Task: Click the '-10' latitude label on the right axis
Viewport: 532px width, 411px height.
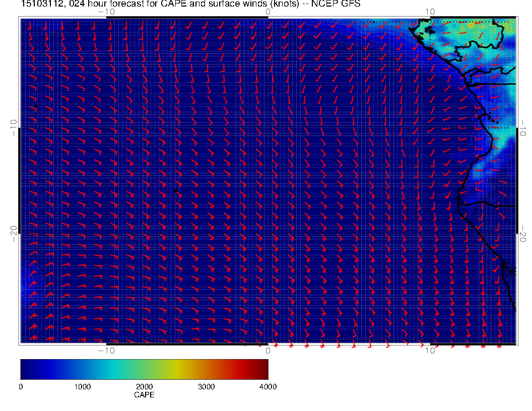Action: pyautogui.click(x=523, y=128)
